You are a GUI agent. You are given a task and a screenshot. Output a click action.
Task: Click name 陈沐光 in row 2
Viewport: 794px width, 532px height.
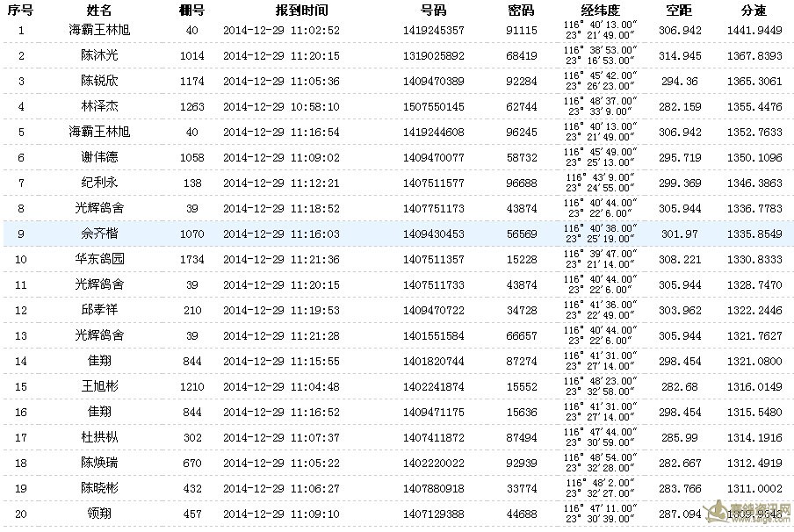(99, 55)
